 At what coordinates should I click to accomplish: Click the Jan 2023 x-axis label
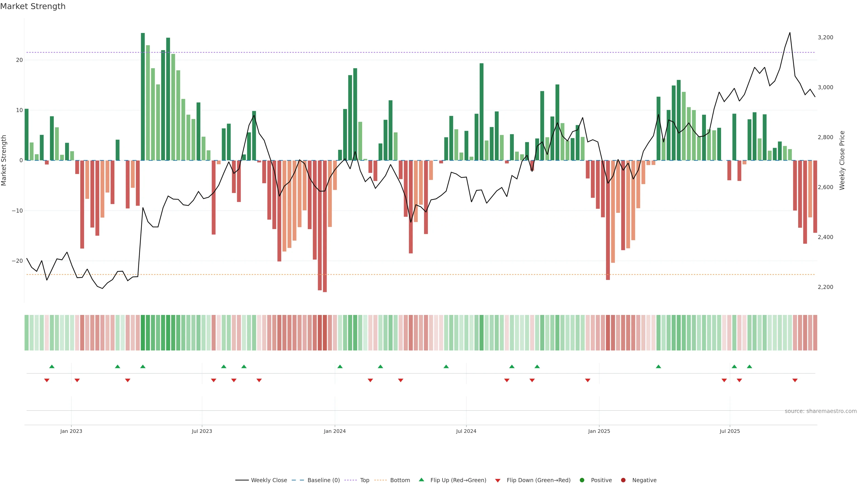pos(71,431)
